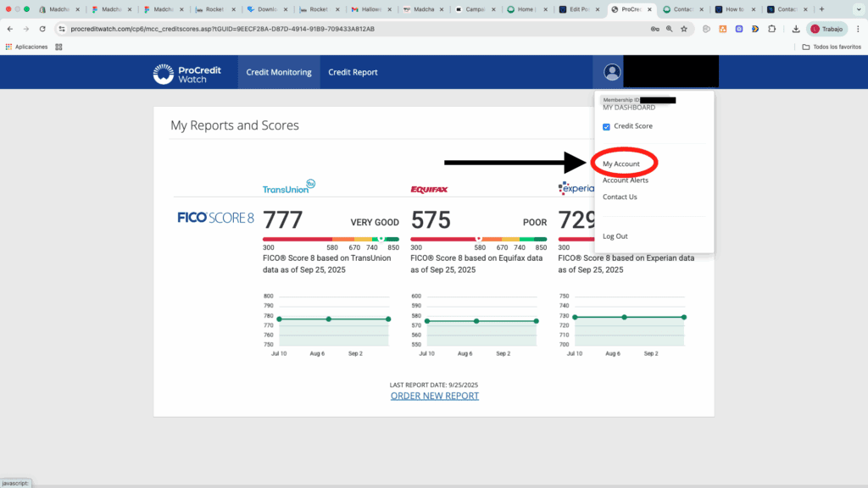Click the password key icon in address bar
This screenshot has height=488, width=868.
(654, 29)
